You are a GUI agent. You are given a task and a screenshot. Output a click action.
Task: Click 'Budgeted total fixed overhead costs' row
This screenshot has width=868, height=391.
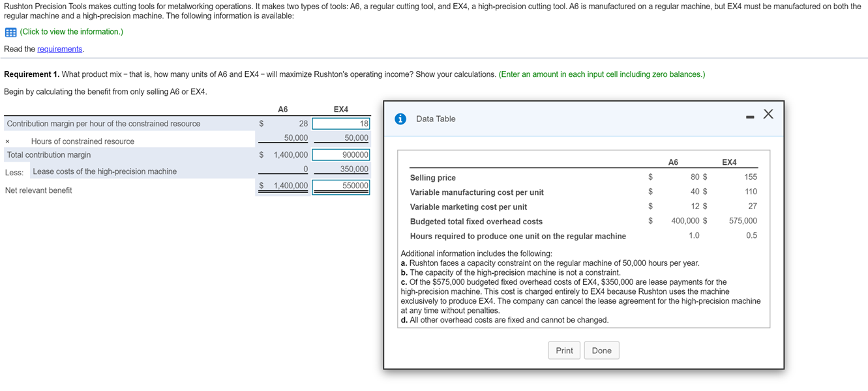[x=476, y=222]
